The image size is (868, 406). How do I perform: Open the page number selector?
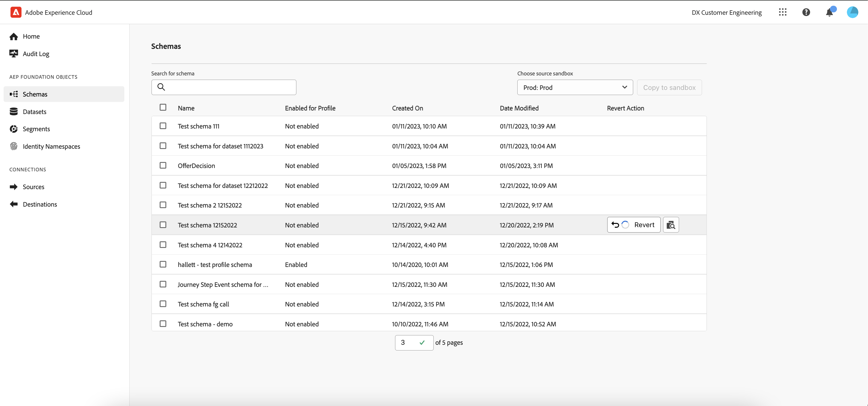pyautogui.click(x=414, y=343)
